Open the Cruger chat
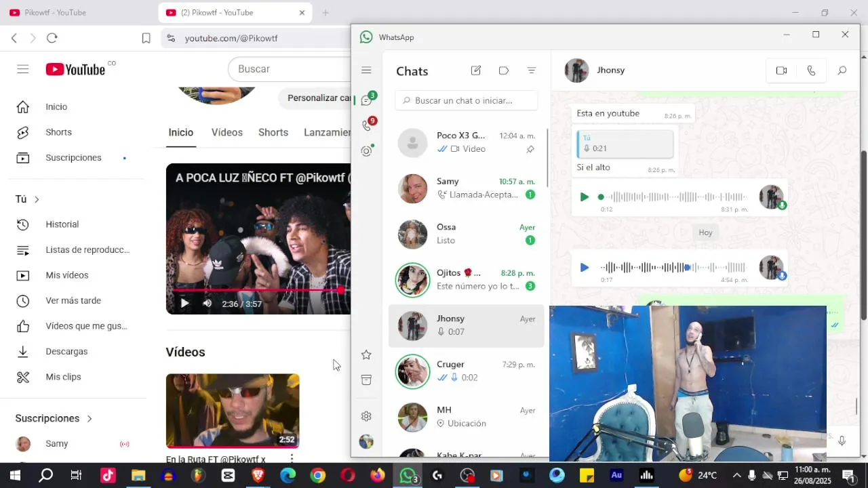 [467, 371]
